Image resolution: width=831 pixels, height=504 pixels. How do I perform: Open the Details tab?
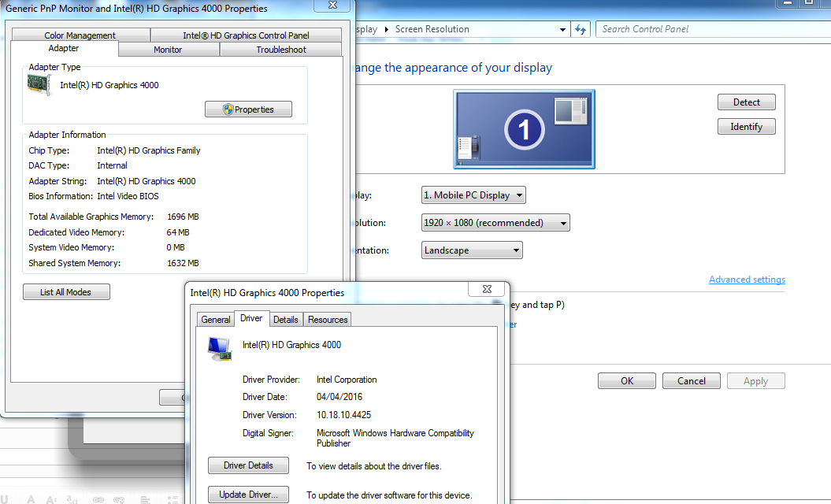286,320
